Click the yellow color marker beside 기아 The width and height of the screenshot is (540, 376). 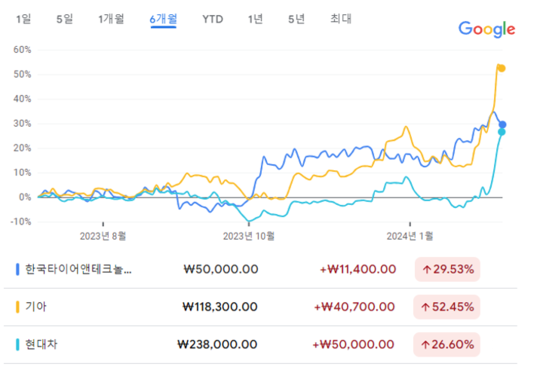pos(18,307)
